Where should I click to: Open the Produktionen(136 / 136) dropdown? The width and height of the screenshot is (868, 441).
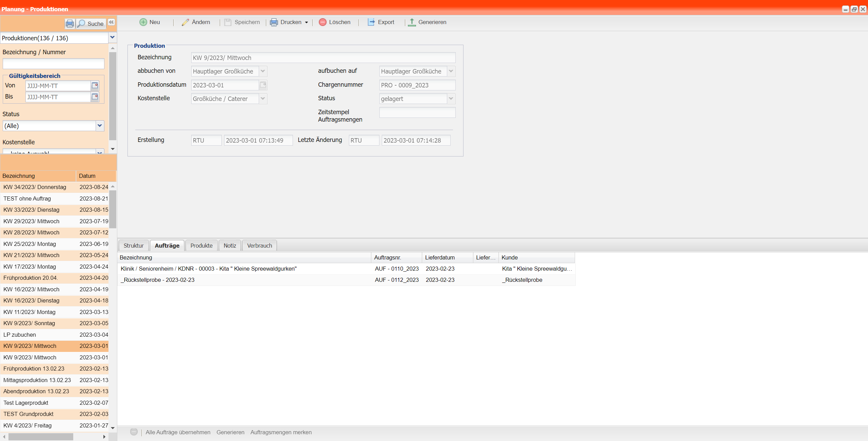(x=113, y=38)
